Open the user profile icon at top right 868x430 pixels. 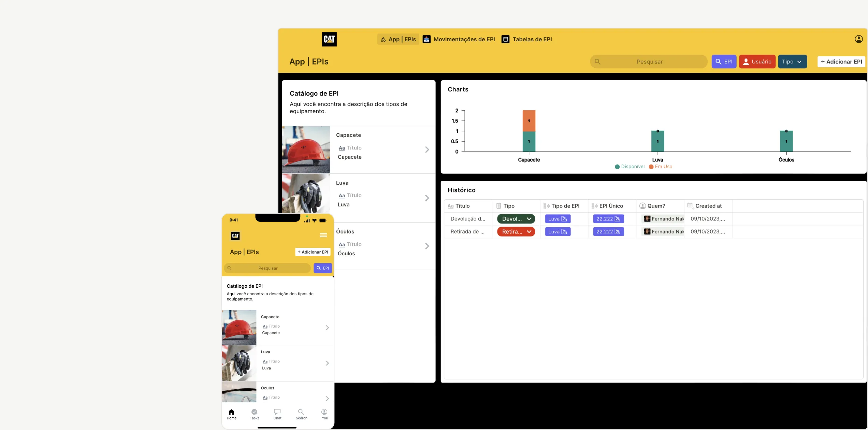tap(859, 39)
